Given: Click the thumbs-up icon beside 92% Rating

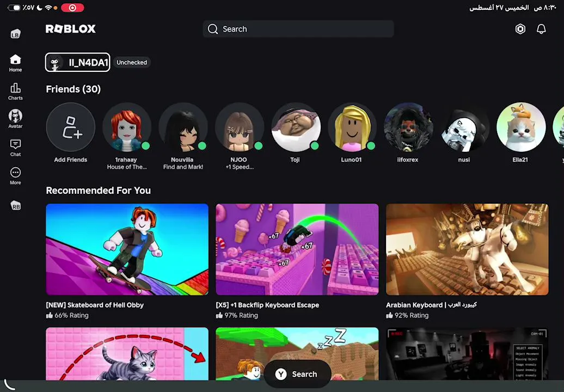Looking at the screenshot, I should pyautogui.click(x=389, y=315).
